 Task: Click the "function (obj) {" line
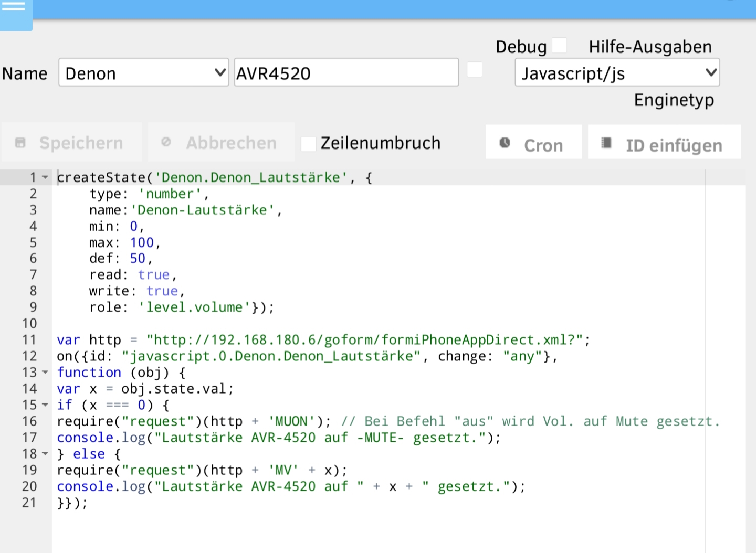coord(121,373)
